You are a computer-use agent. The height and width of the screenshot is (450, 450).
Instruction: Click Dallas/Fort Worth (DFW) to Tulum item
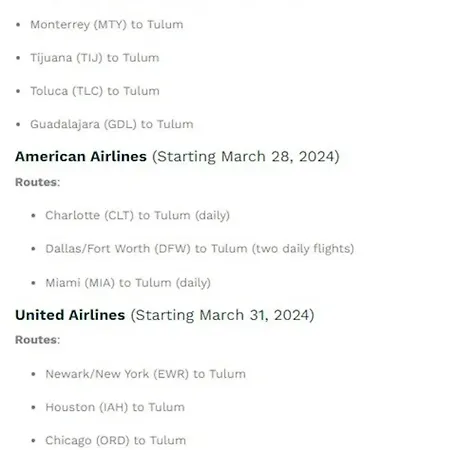point(146,249)
